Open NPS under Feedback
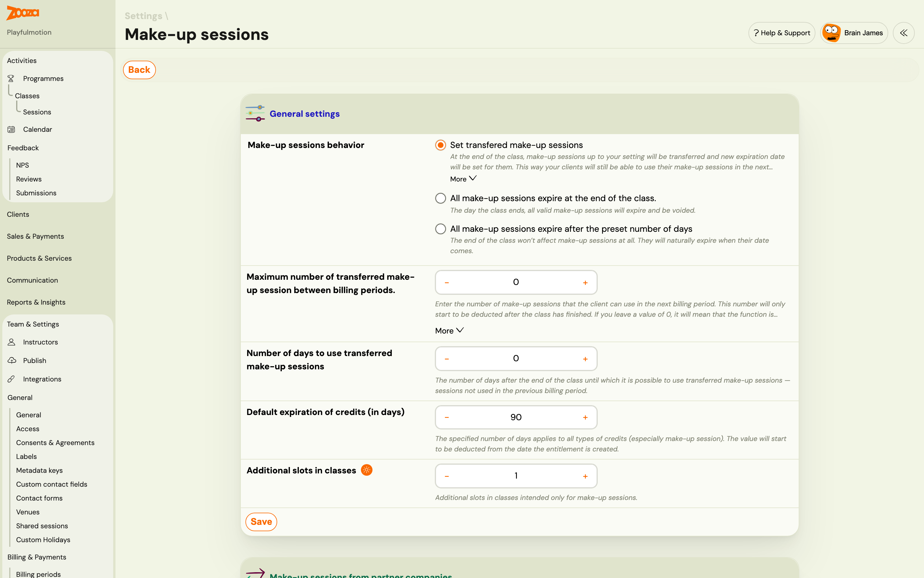 23,165
